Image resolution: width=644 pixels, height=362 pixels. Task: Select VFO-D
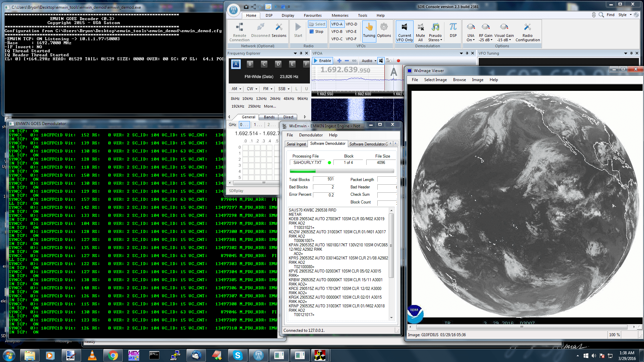352,24
